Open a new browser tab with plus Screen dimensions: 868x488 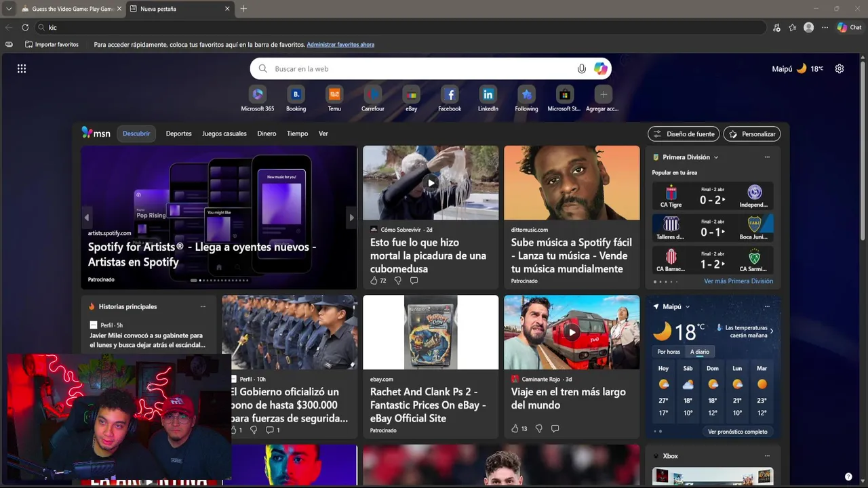tap(243, 9)
